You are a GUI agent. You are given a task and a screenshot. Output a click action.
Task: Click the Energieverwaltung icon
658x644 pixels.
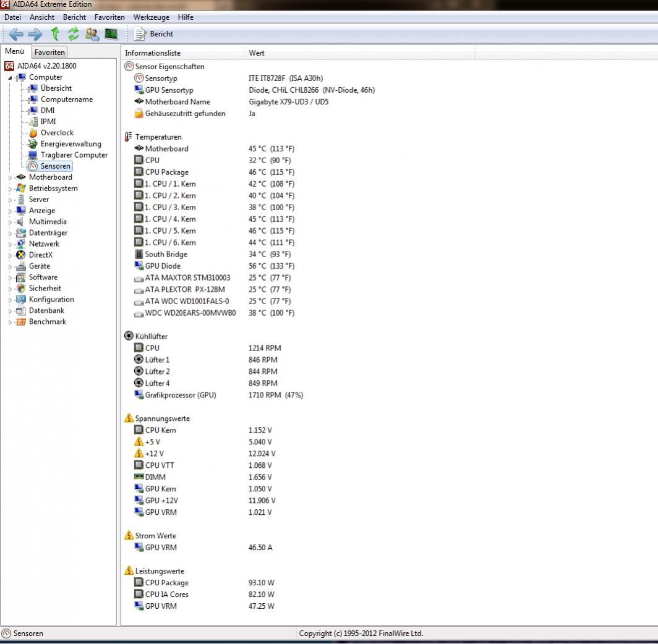click(33, 144)
